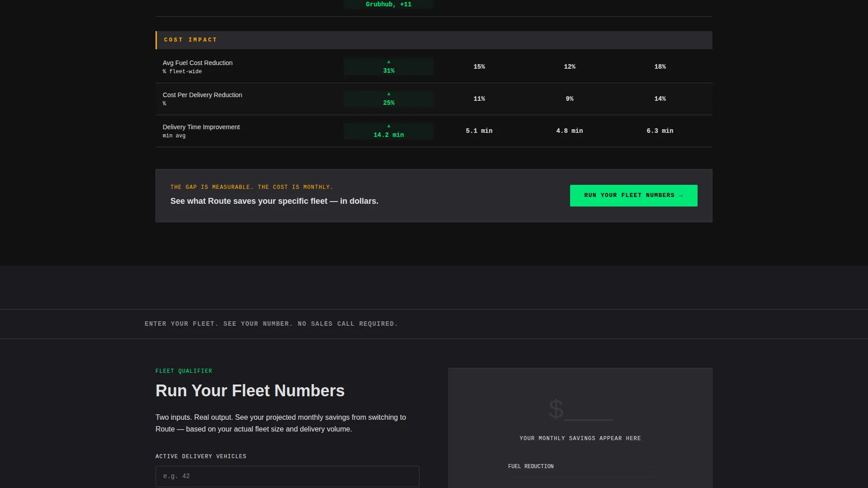Click the 15% cell in Avg Fuel Cost row
Viewport: 868px width, 488px height.
tap(479, 67)
